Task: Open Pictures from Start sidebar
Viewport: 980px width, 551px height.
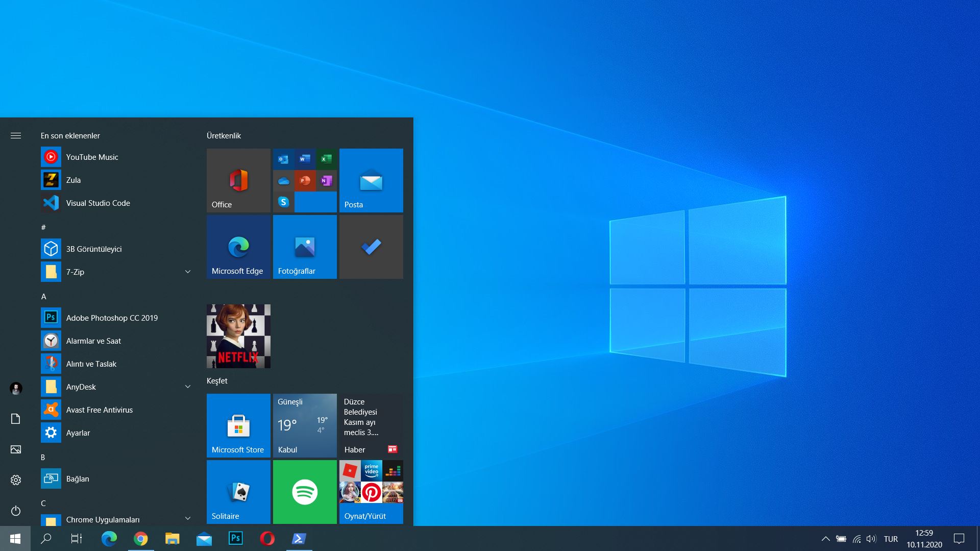Action: pos(16,449)
